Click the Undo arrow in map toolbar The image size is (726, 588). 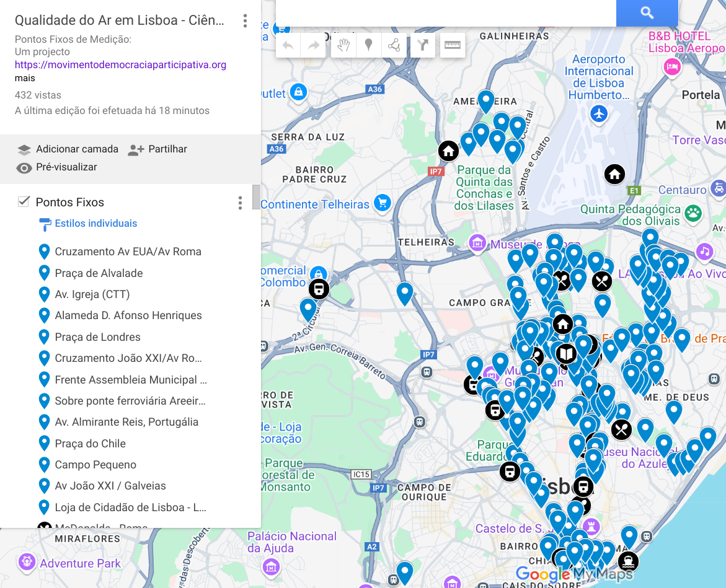pyautogui.click(x=288, y=45)
